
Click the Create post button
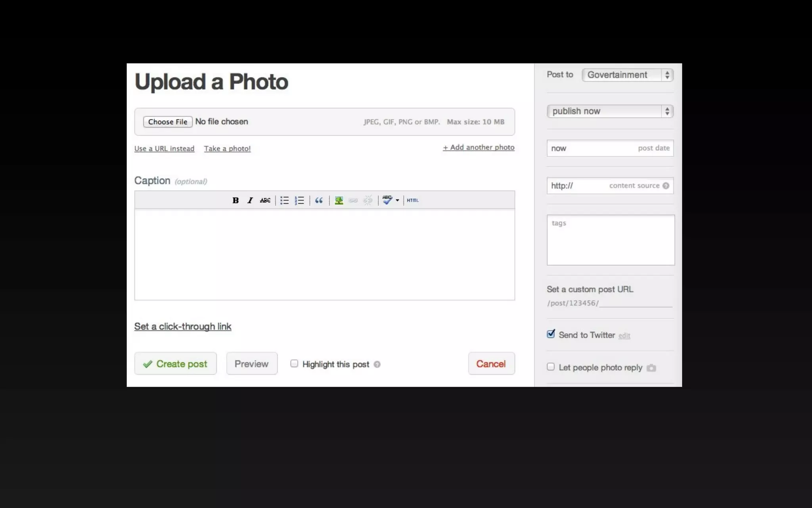(x=175, y=364)
